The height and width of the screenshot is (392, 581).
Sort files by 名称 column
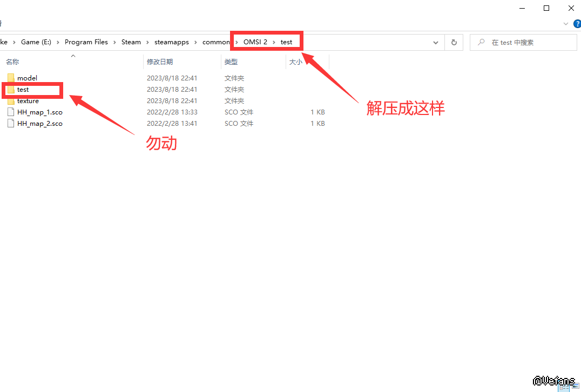pyautogui.click(x=12, y=62)
